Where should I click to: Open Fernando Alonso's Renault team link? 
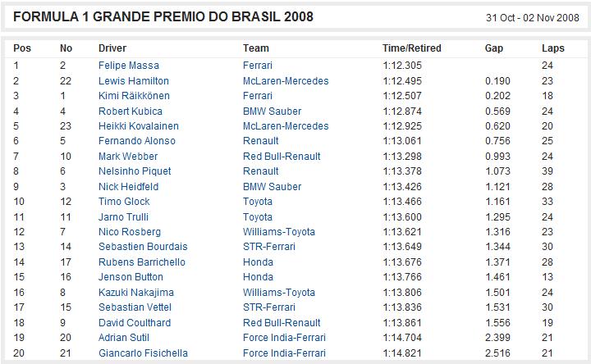click(x=260, y=141)
